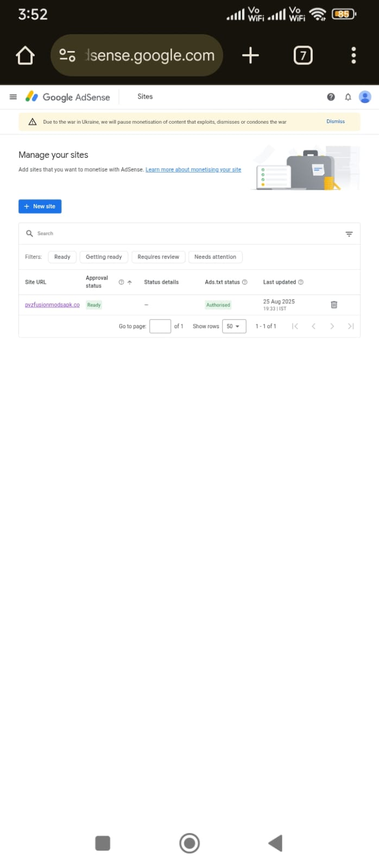Open a new browser tab with plus icon

click(250, 55)
